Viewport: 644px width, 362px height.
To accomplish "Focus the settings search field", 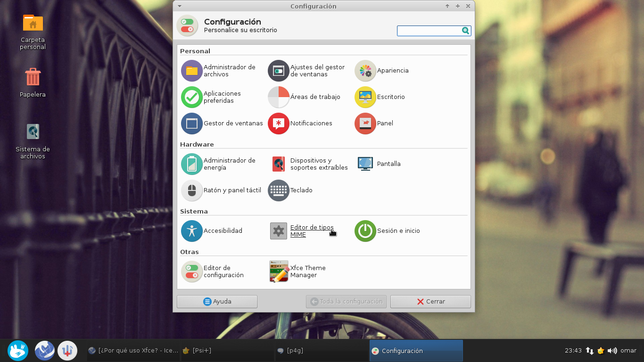I will click(434, 31).
